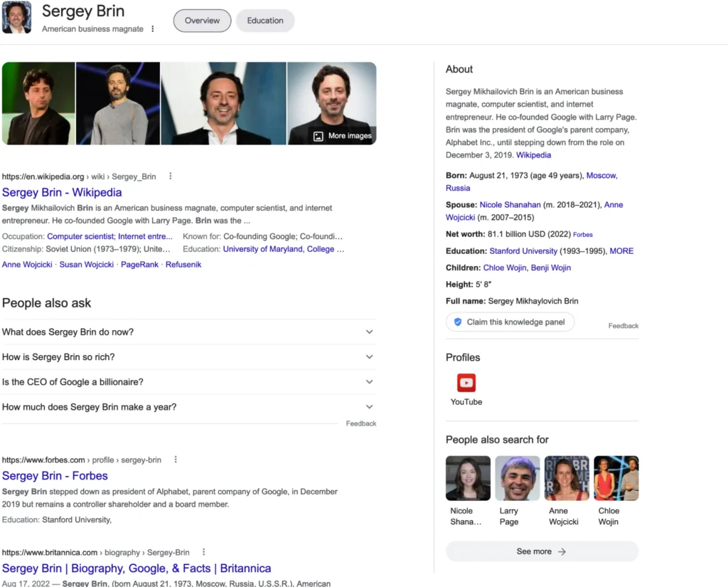Open the first image of Sergey Brin
The height and width of the screenshot is (587, 728).
[x=38, y=103]
